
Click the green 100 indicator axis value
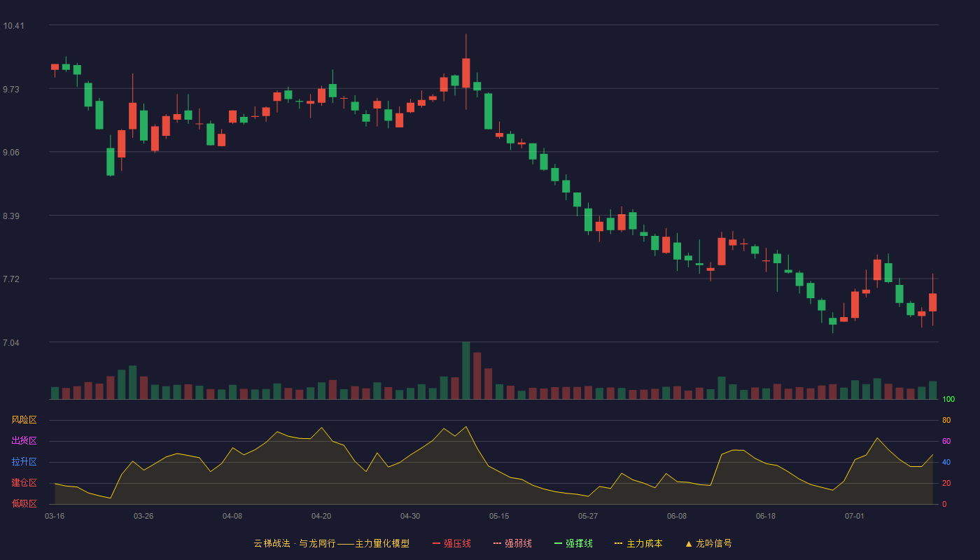click(948, 400)
